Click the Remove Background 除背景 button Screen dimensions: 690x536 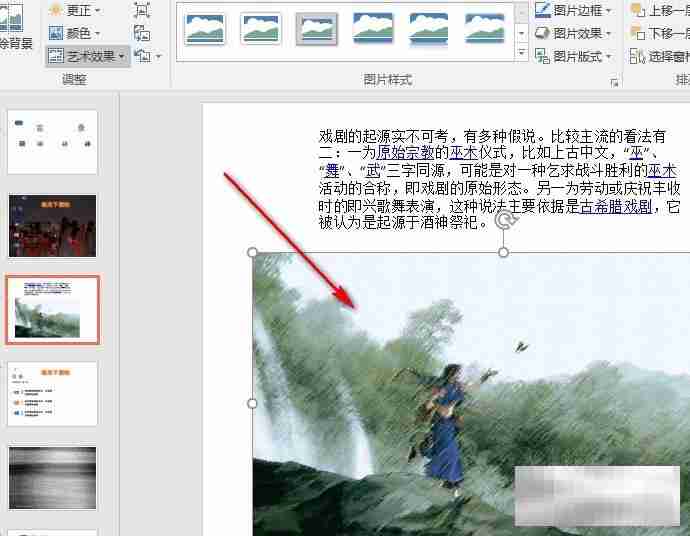(x=14, y=26)
